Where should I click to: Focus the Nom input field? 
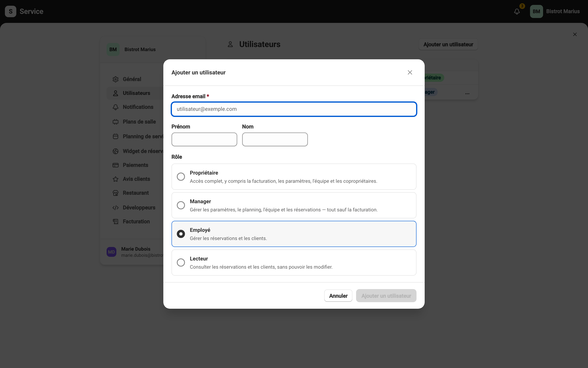pos(275,139)
